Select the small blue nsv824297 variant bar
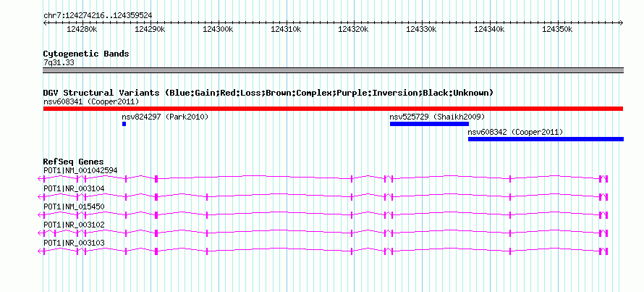644x292 pixels. tap(124, 124)
